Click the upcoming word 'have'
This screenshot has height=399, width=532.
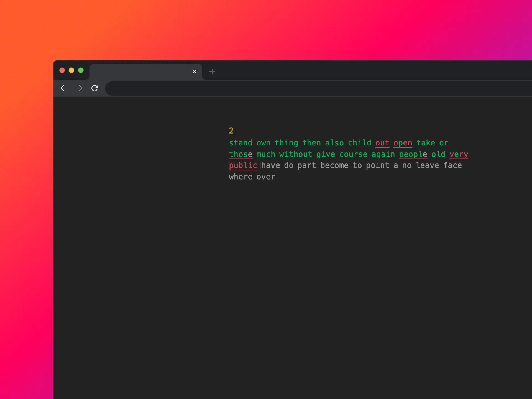tap(271, 165)
